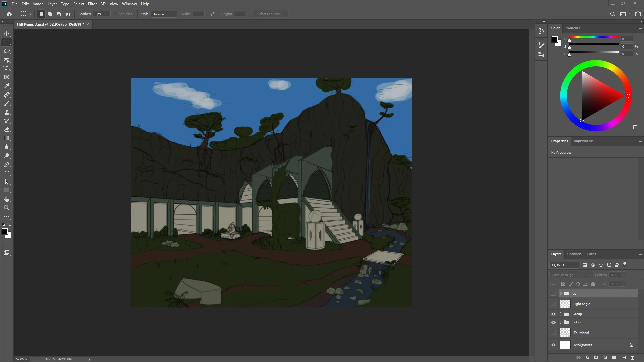Select the Horizontal Type tool
This screenshot has height=362, width=644.
7,173
